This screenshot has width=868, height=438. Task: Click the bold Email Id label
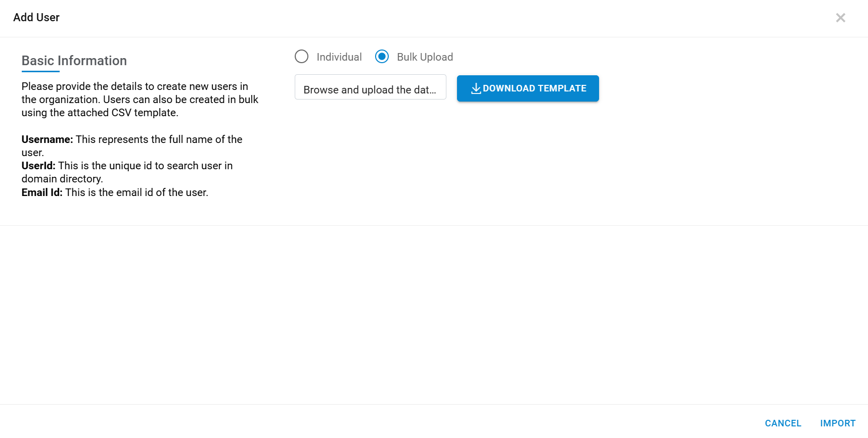click(42, 192)
